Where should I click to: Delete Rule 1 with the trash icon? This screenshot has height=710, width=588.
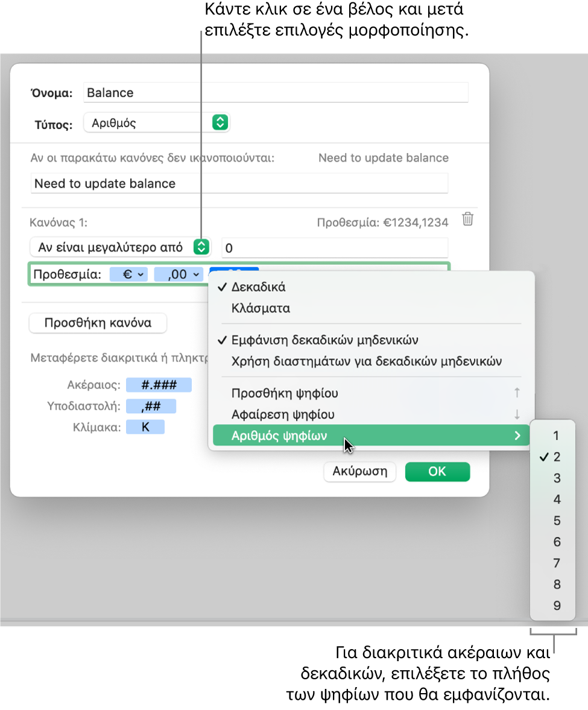[x=467, y=219]
